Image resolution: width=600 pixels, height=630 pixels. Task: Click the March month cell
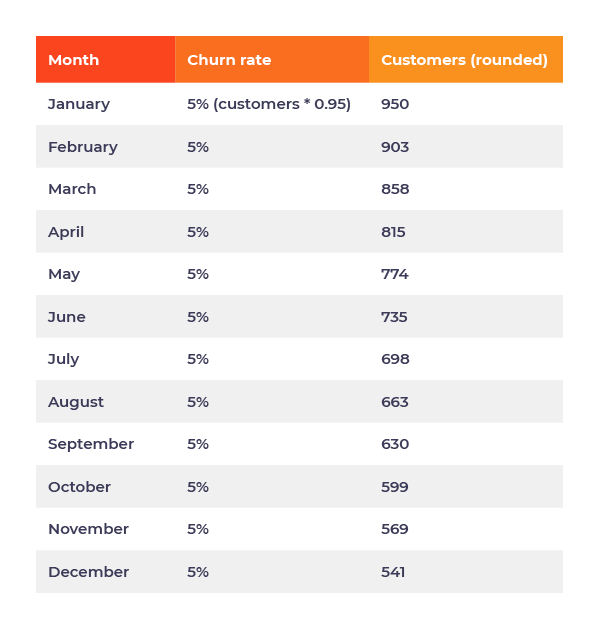pos(72,189)
